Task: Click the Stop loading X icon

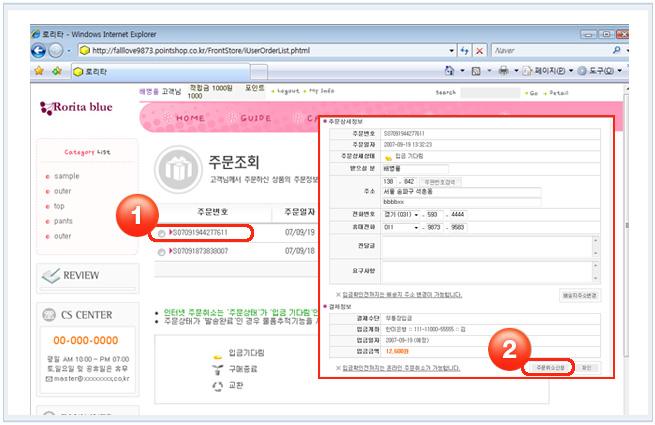Action: pyautogui.click(x=480, y=49)
